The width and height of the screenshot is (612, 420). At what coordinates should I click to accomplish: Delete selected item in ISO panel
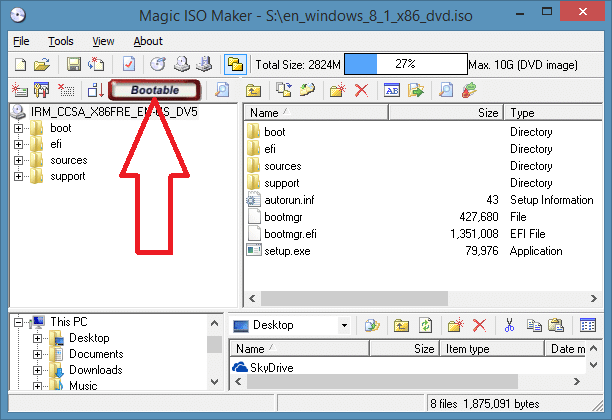point(361,91)
